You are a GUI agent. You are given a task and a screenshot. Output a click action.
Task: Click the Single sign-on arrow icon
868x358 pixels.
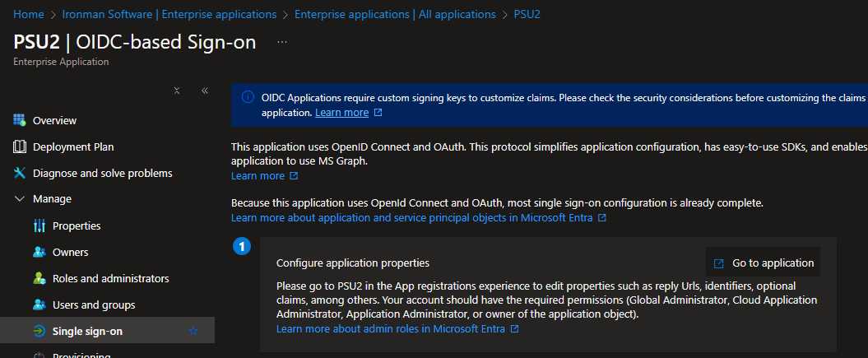point(39,331)
